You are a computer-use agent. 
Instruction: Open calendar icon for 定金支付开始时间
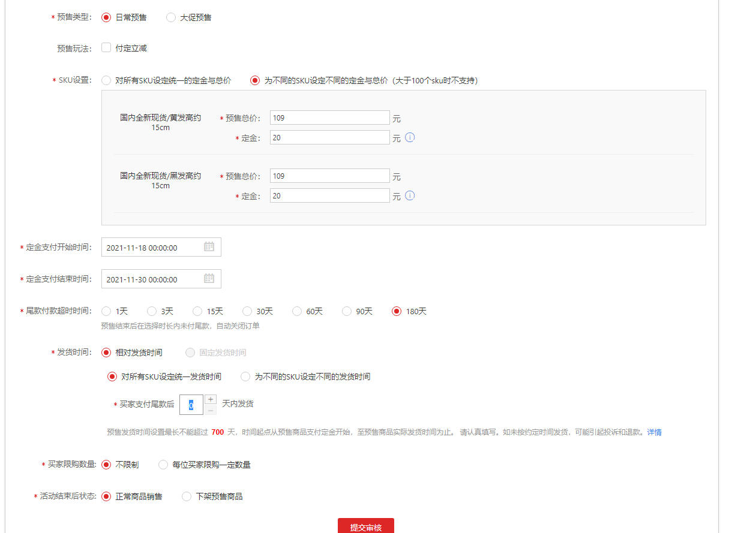coord(209,246)
